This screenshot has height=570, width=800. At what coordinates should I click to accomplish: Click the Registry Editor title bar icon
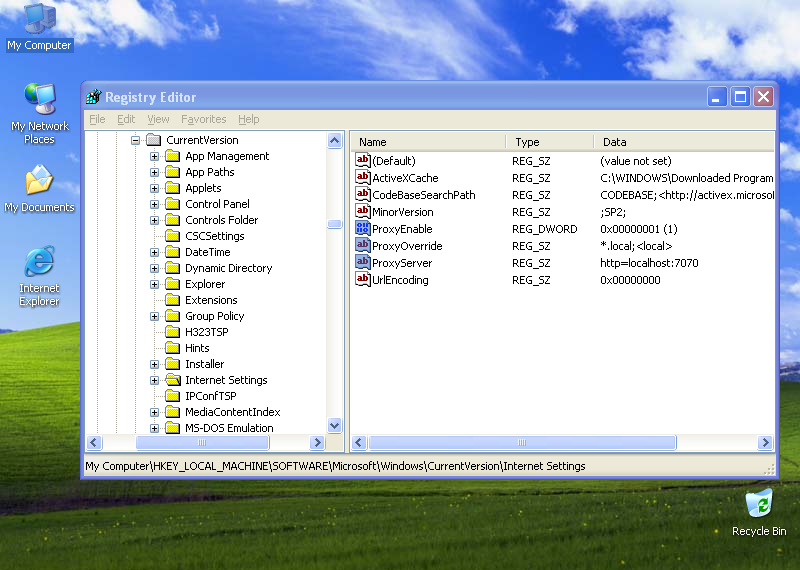pyautogui.click(x=94, y=96)
